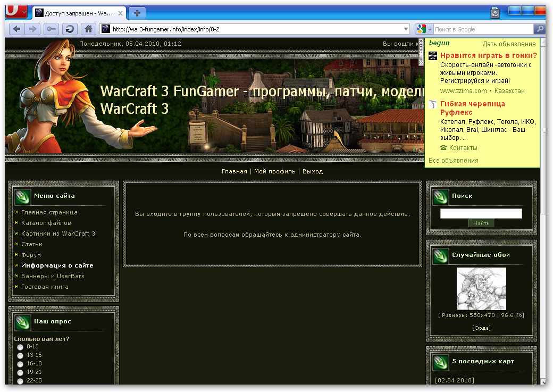Screen dimensions: 553x392
Task: Pick the 19-21 age radio option
Action: (x=20, y=372)
